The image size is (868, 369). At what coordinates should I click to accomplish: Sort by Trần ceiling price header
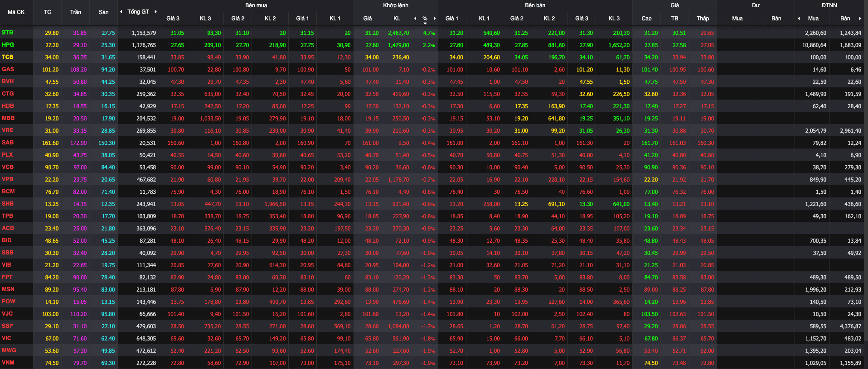(76, 12)
